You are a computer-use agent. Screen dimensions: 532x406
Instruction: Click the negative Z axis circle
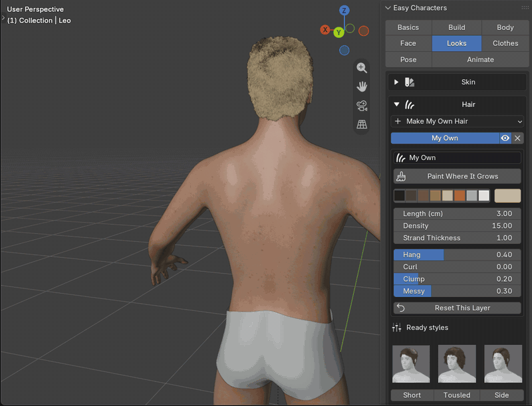coord(344,51)
